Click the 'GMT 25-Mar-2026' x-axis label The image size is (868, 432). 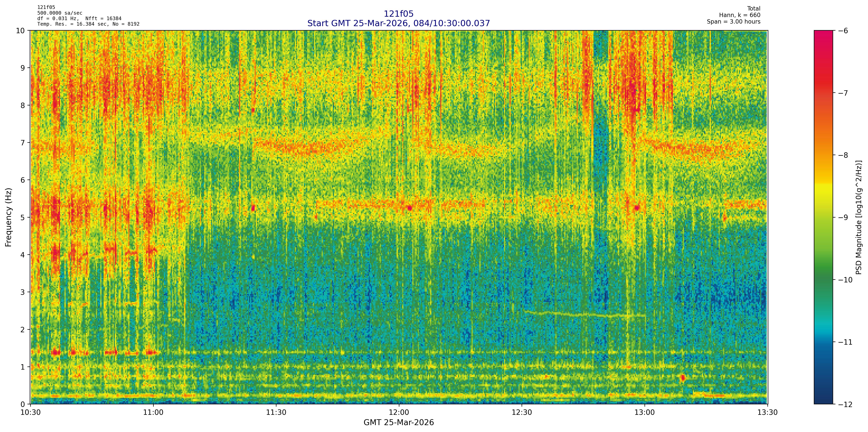399,423
